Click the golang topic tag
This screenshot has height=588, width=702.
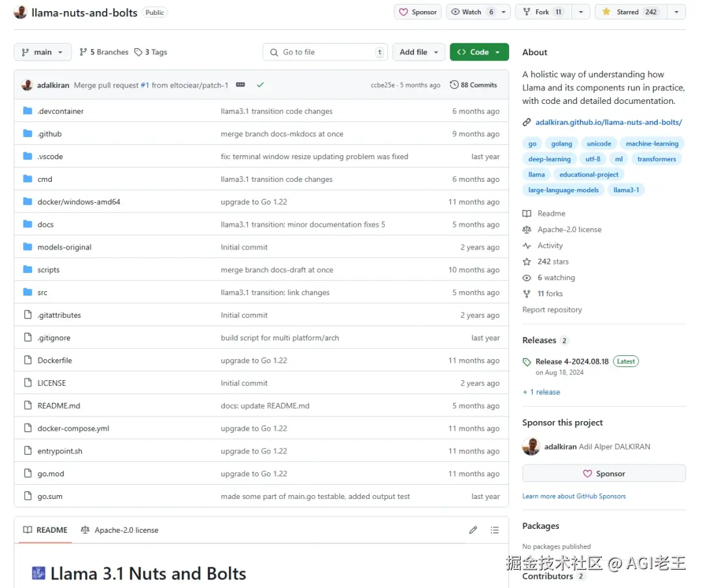click(x=562, y=144)
